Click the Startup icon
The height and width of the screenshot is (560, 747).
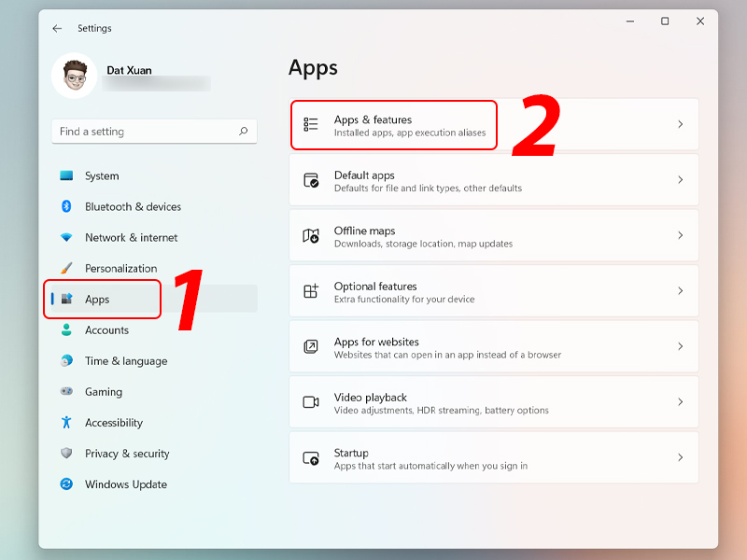(311, 457)
